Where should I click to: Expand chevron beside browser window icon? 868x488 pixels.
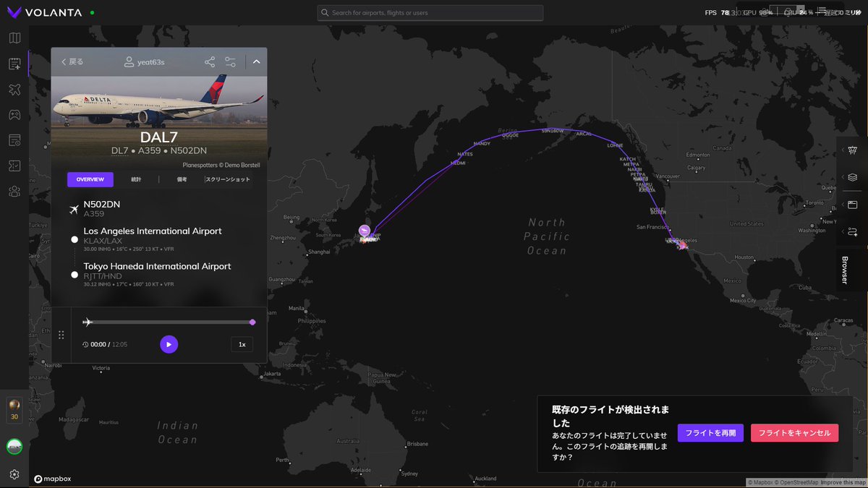click(842, 205)
